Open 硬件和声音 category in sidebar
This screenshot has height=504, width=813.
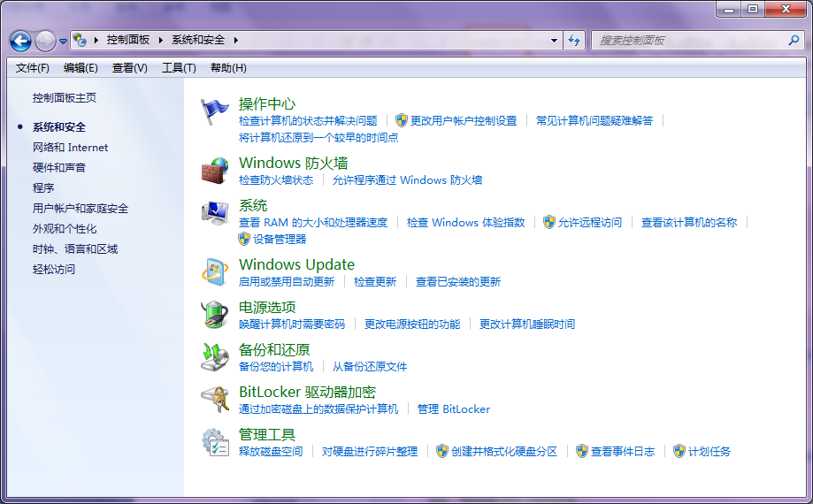pyautogui.click(x=59, y=168)
